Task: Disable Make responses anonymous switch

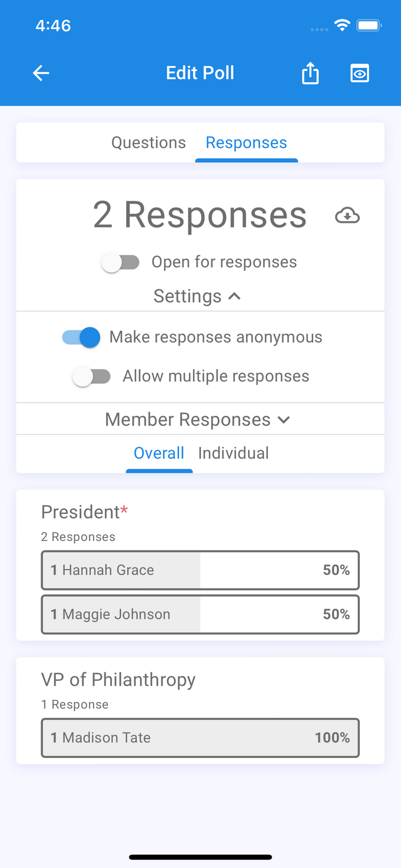Action: tap(82, 338)
